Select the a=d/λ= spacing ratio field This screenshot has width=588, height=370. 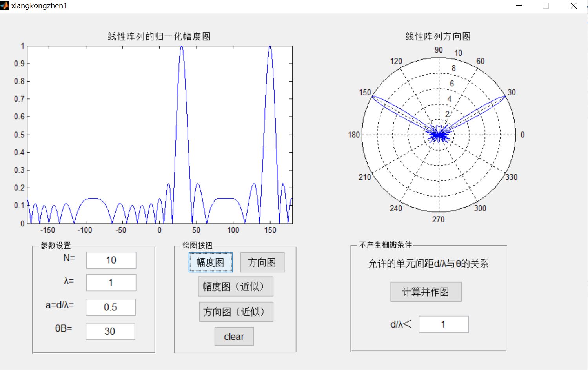tap(111, 307)
